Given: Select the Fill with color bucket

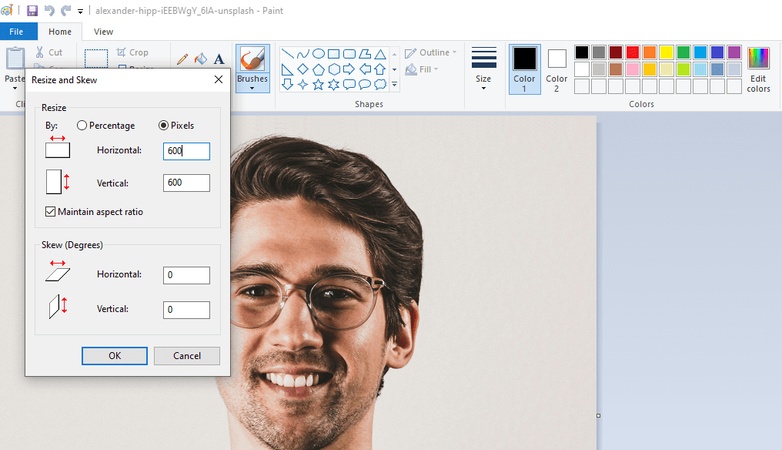Looking at the screenshot, I should coord(200,59).
